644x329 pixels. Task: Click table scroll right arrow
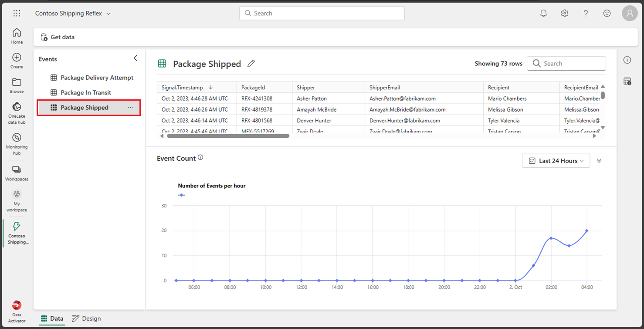pyautogui.click(x=594, y=136)
